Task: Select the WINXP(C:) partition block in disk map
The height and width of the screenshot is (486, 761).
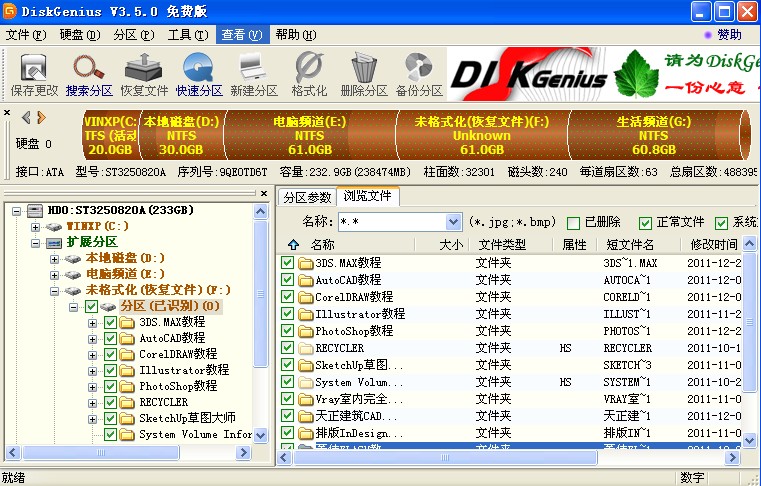Action: (111, 135)
